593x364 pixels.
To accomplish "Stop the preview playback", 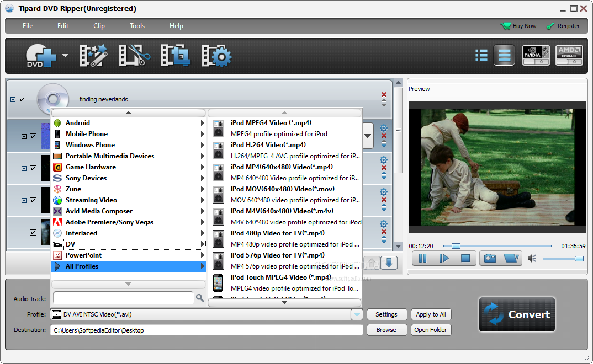I will tap(465, 258).
